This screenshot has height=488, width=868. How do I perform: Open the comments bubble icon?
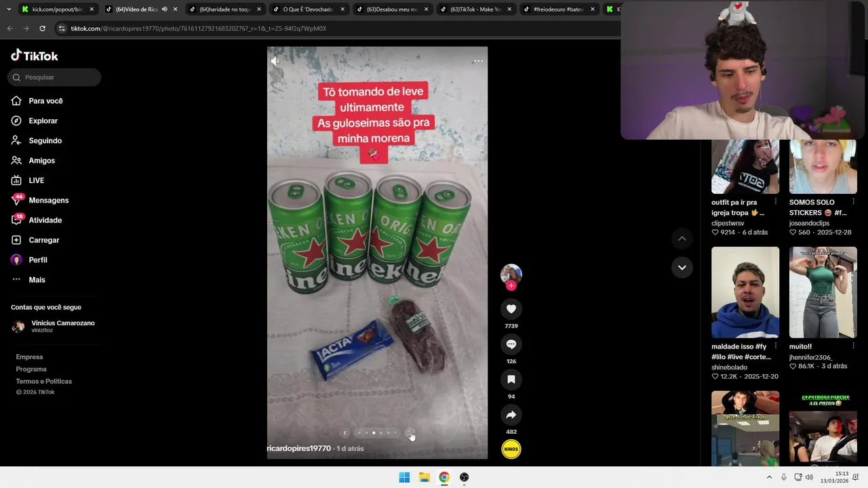511,344
